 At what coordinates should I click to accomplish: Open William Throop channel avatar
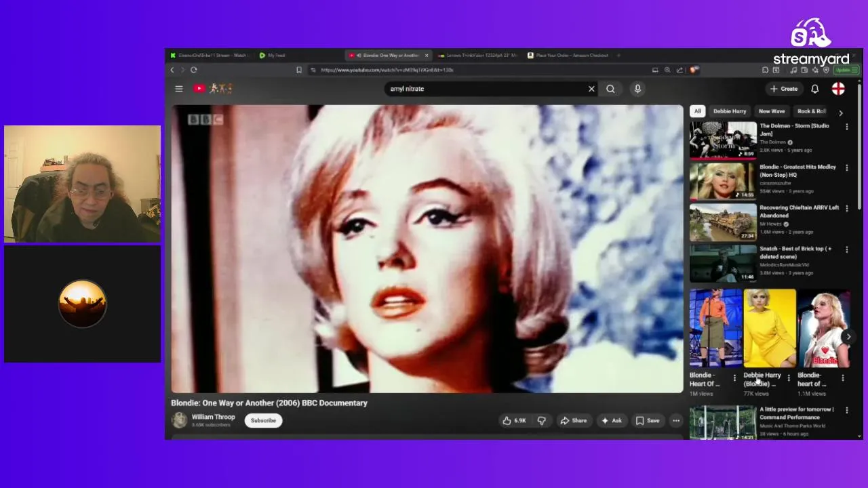coord(179,420)
